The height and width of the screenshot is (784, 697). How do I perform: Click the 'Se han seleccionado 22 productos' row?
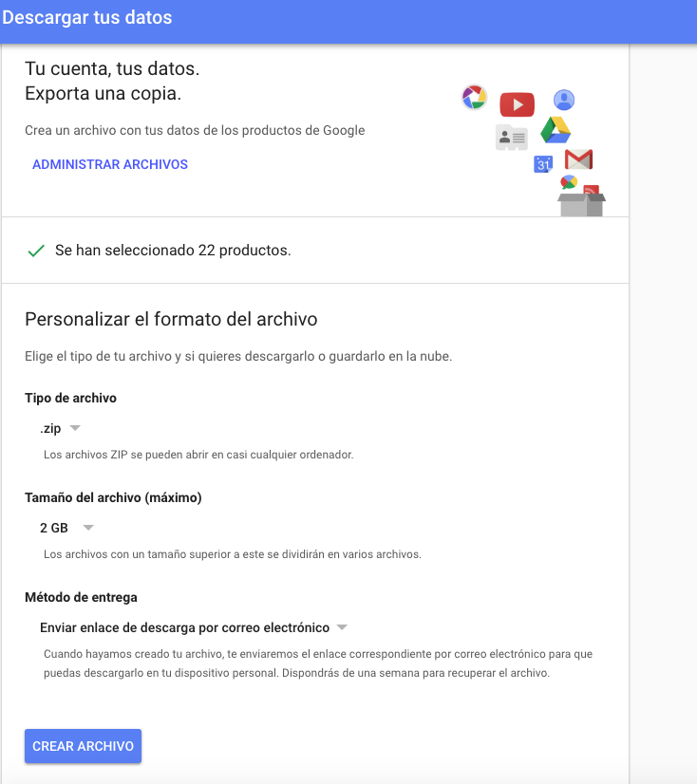(173, 251)
